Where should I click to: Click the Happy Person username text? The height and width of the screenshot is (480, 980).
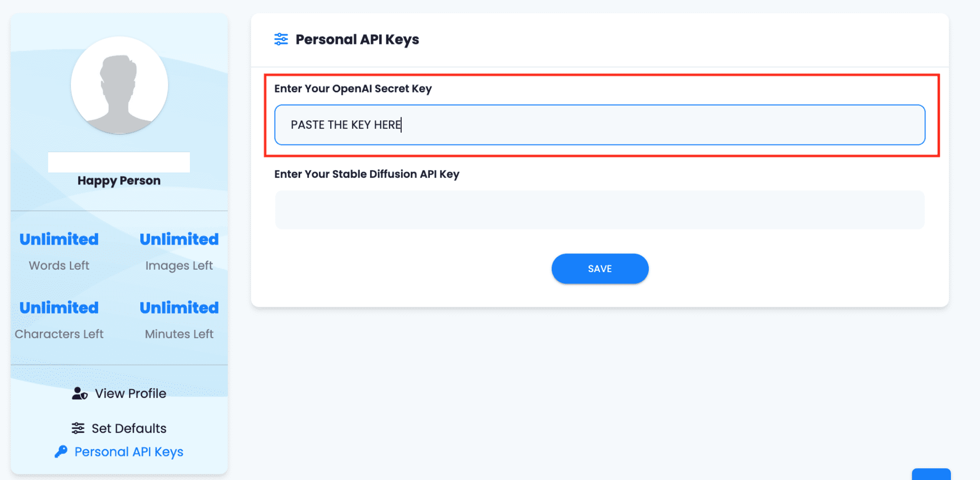pyautogui.click(x=119, y=180)
